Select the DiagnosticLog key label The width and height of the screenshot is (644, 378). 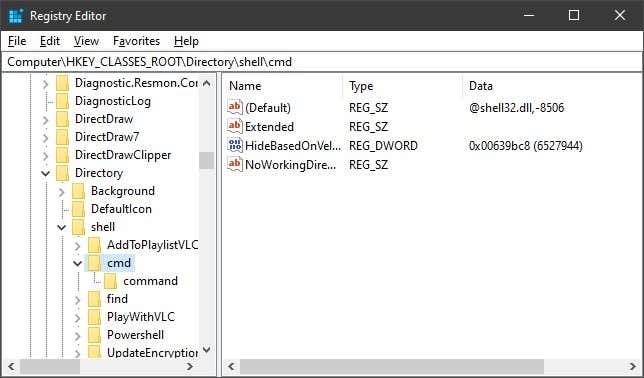[113, 101]
